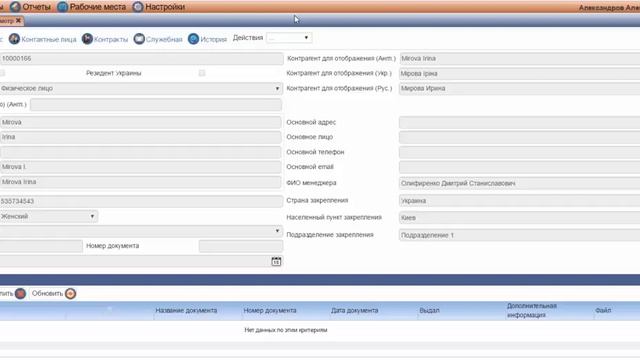Click the Отчеты globe icon
The image size is (640, 360).
coord(16,7)
